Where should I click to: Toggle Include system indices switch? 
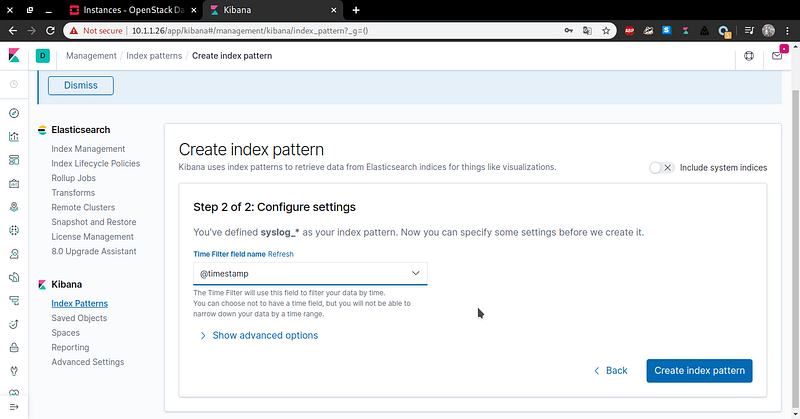[661, 167]
